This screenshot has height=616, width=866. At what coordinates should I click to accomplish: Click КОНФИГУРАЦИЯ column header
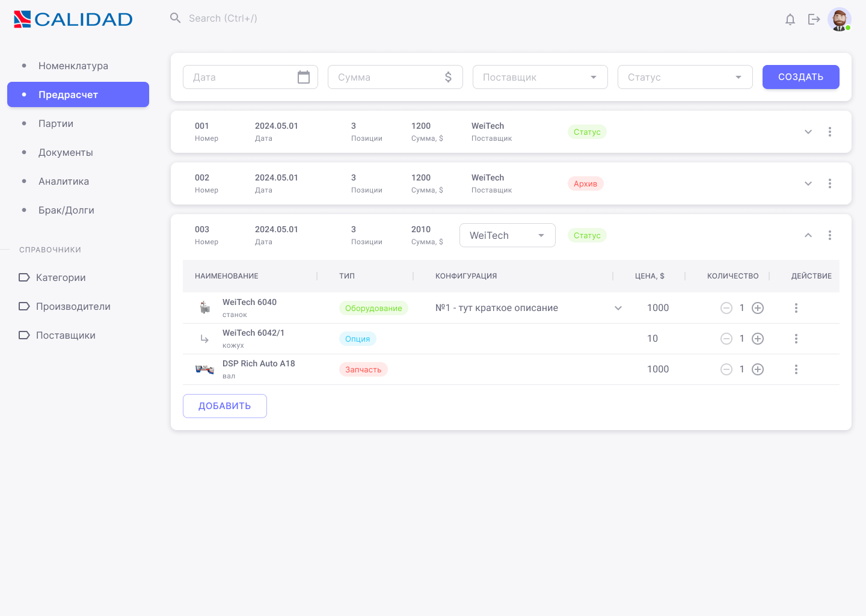click(x=466, y=276)
